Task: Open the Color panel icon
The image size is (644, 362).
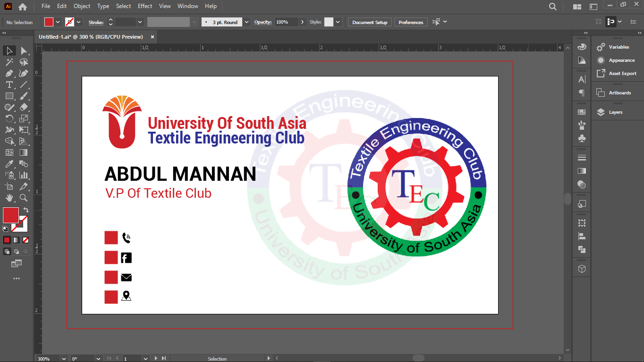Action: pos(582,47)
